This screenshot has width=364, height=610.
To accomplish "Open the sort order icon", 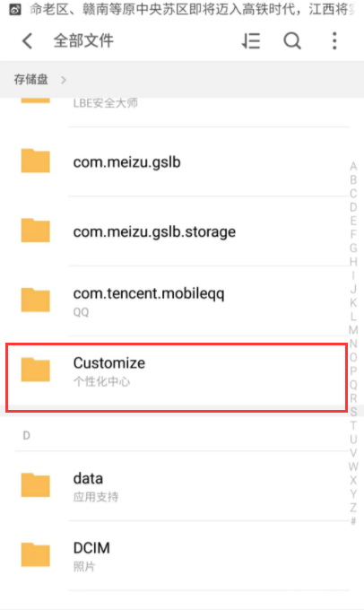I will pyautogui.click(x=251, y=41).
